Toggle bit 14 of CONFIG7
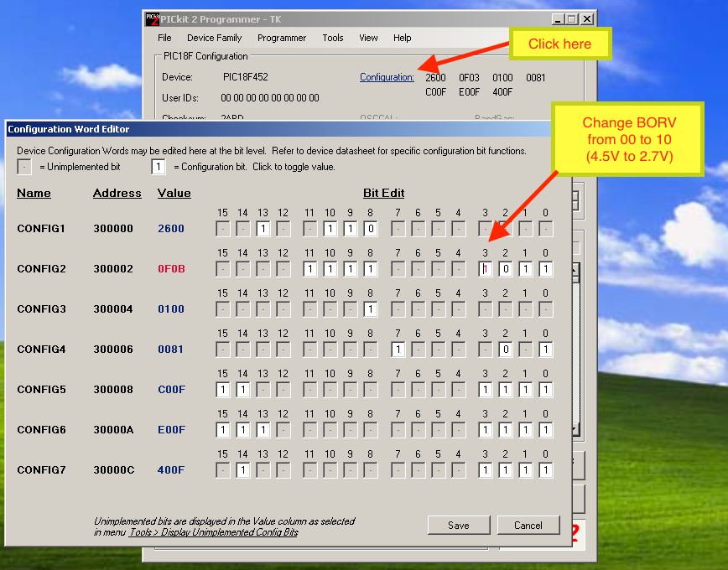The width and height of the screenshot is (728, 570). tap(243, 470)
